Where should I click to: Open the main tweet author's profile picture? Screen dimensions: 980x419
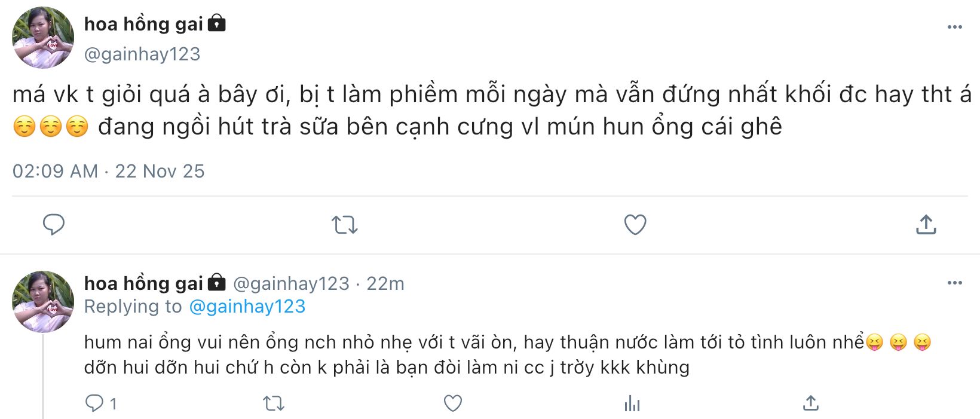(x=43, y=38)
